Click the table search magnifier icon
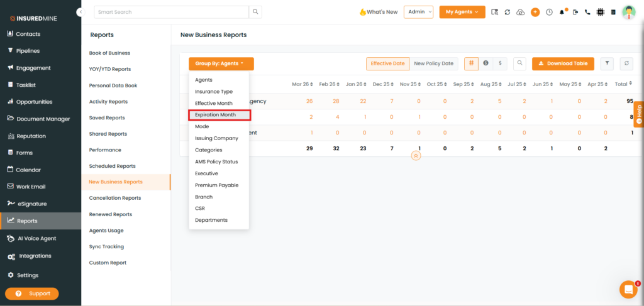 click(x=519, y=63)
